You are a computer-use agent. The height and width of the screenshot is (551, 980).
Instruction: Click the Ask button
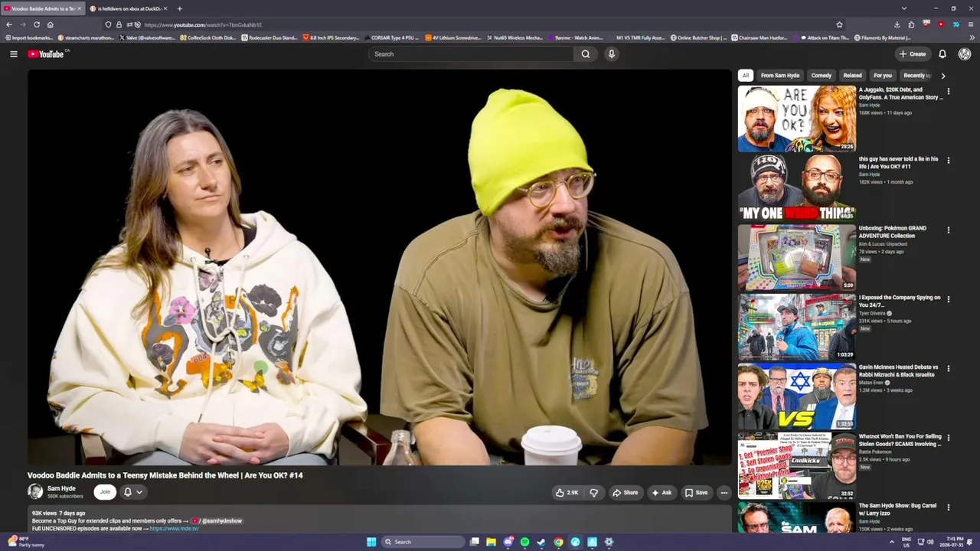tap(661, 493)
